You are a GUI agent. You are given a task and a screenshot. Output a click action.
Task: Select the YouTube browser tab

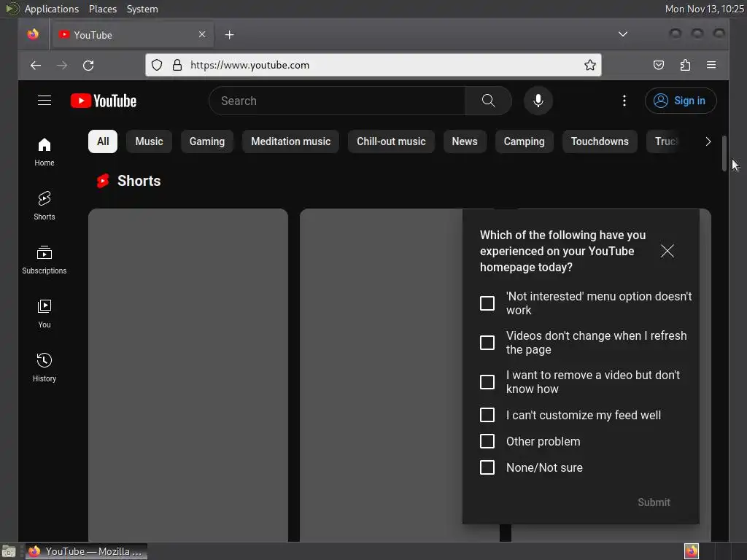pos(133,35)
